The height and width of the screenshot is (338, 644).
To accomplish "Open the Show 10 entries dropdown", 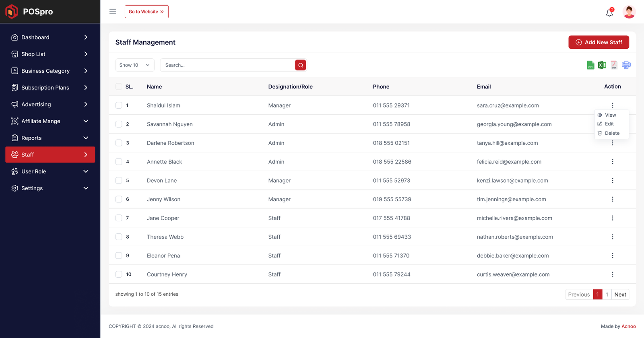I will [134, 65].
